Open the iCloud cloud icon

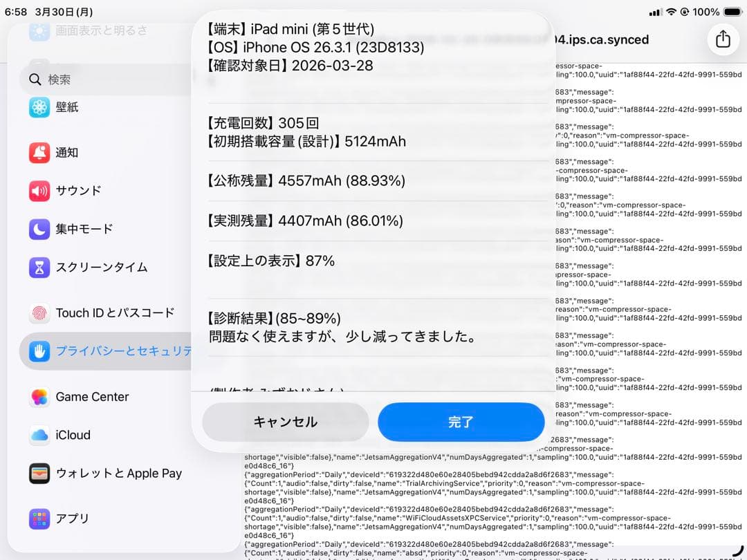pos(39,435)
